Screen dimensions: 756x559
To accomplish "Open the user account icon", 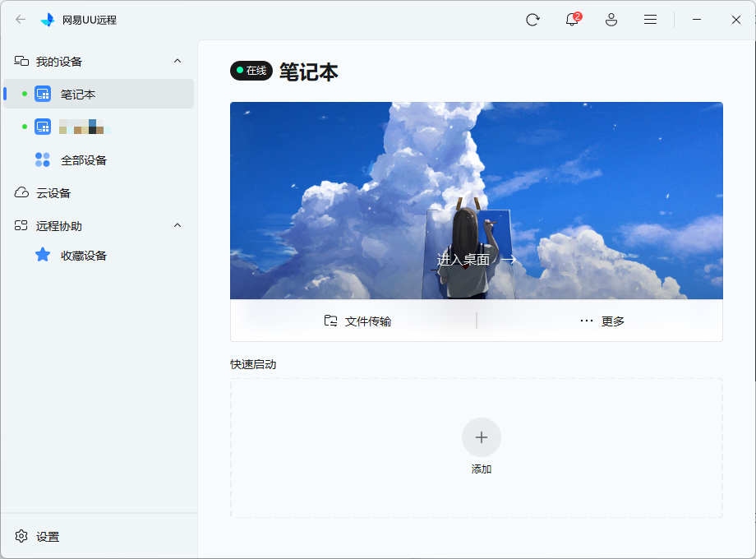I will 611,20.
